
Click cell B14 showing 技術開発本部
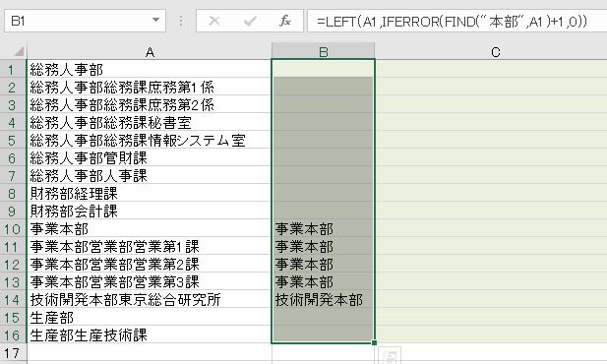click(324, 300)
